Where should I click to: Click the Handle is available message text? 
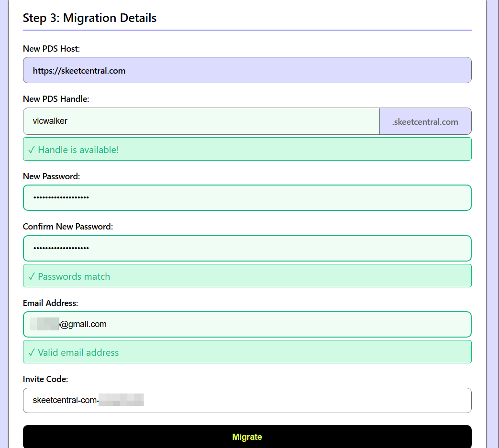click(78, 150)
